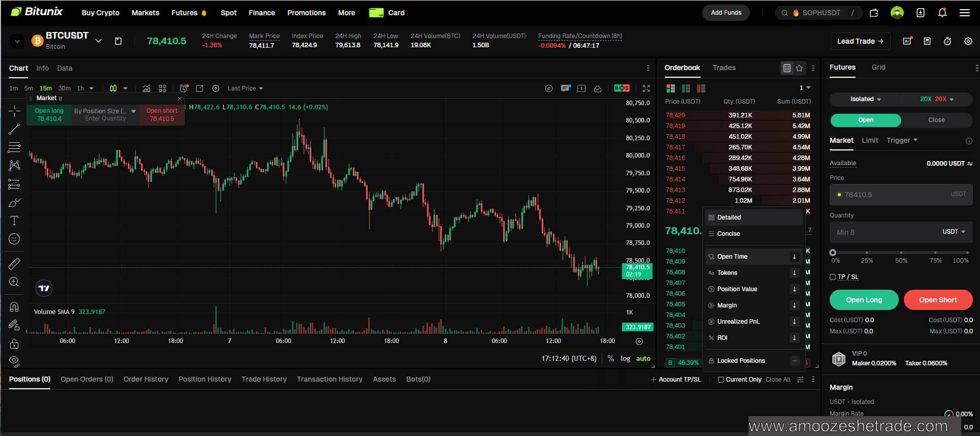980x436 pixels.
Task: Select the crosshair cursor tool
Action: [x=14, y=111]
